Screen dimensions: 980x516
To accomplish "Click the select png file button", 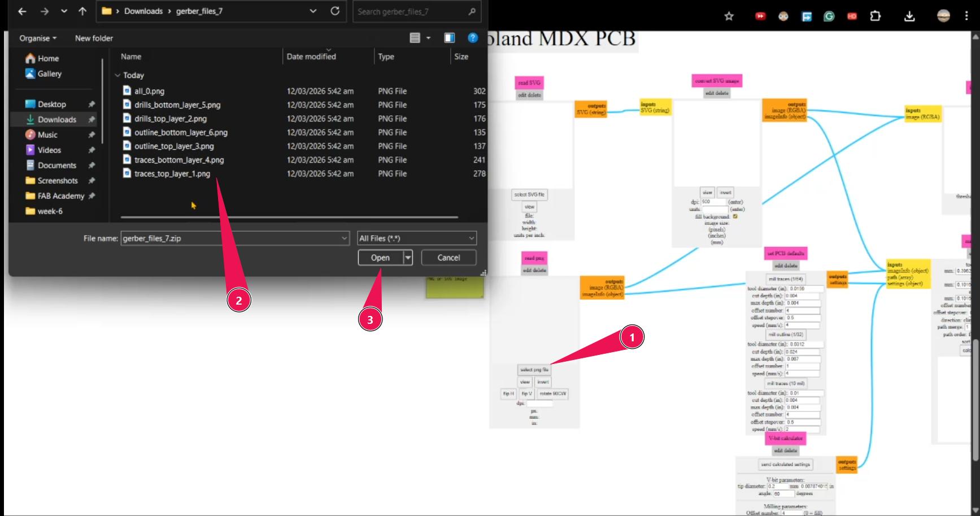I will click(534, 370).
